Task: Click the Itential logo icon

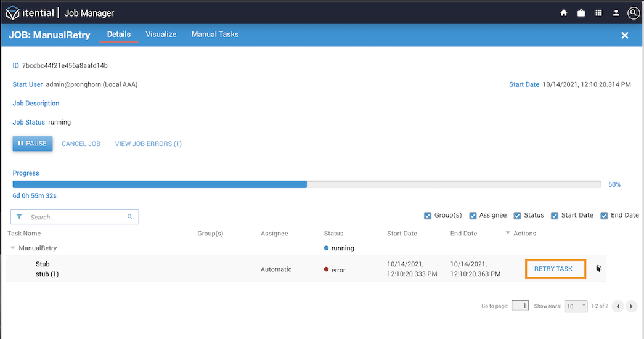Action: pos(13,13)
